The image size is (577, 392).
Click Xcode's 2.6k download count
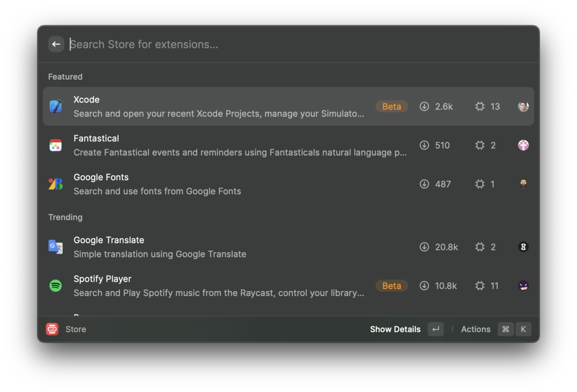[444, 107]
